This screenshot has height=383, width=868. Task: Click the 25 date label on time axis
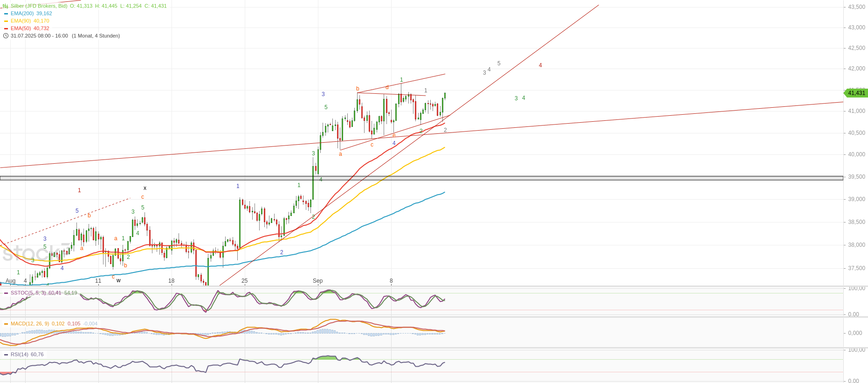(x=244, y=281)
